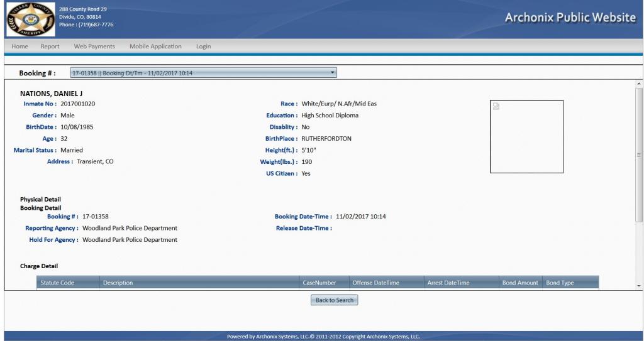644x341 pixels.
Task: Click the broken image icon in photo box
Action: [x=496, y=106]
